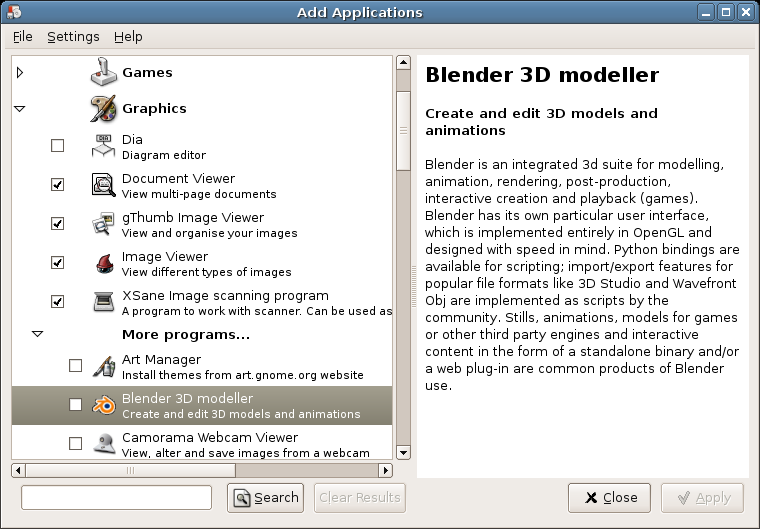Click the pane divider grip handle
760x529 pixels.
[413, 286]
